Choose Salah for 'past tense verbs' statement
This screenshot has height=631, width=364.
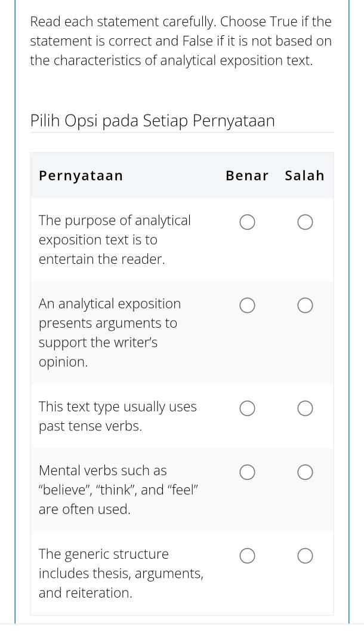(x=304, y=409)
